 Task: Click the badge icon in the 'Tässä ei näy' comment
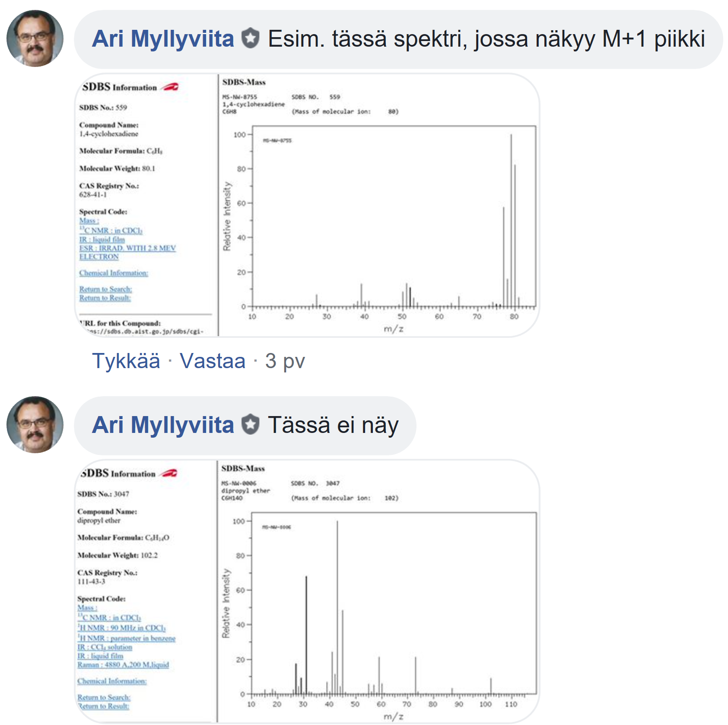(x=251, y=424)
